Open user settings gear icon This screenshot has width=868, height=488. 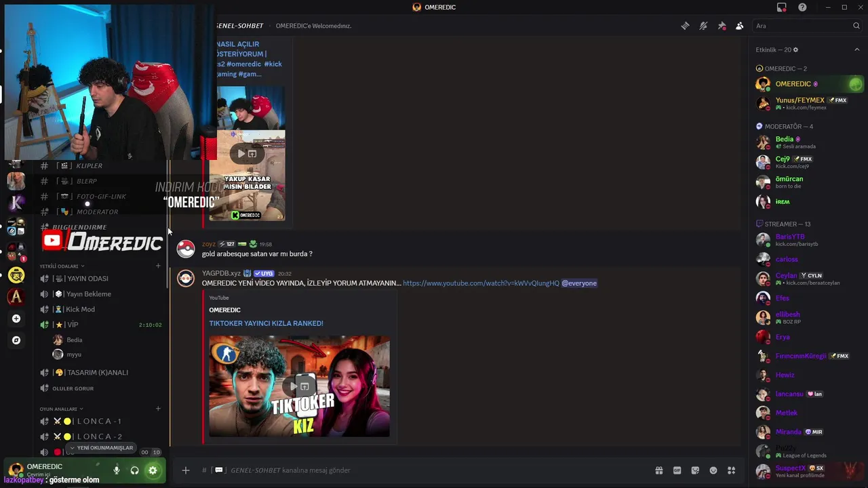pyautogui.click(x=153, y=470)
